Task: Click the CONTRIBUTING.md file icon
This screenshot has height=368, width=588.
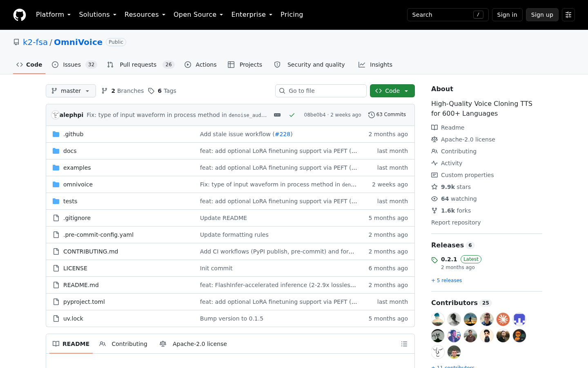Action: click(x=56, y=251)
